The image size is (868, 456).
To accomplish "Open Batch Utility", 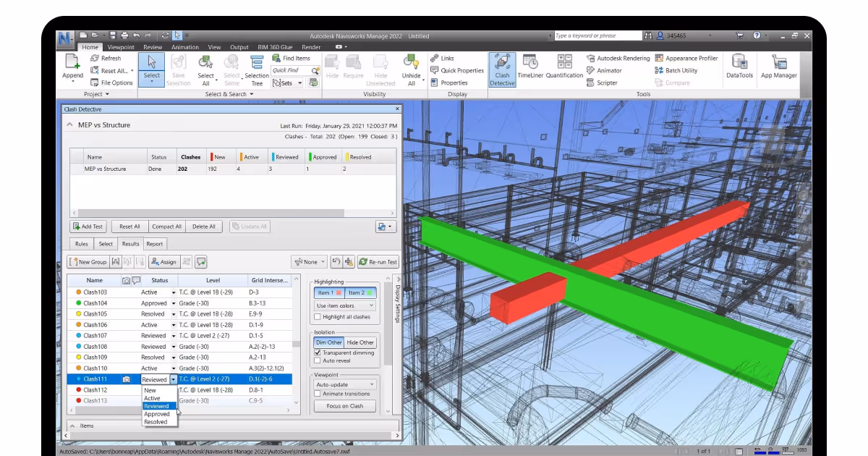I will [x=676, y=70].
